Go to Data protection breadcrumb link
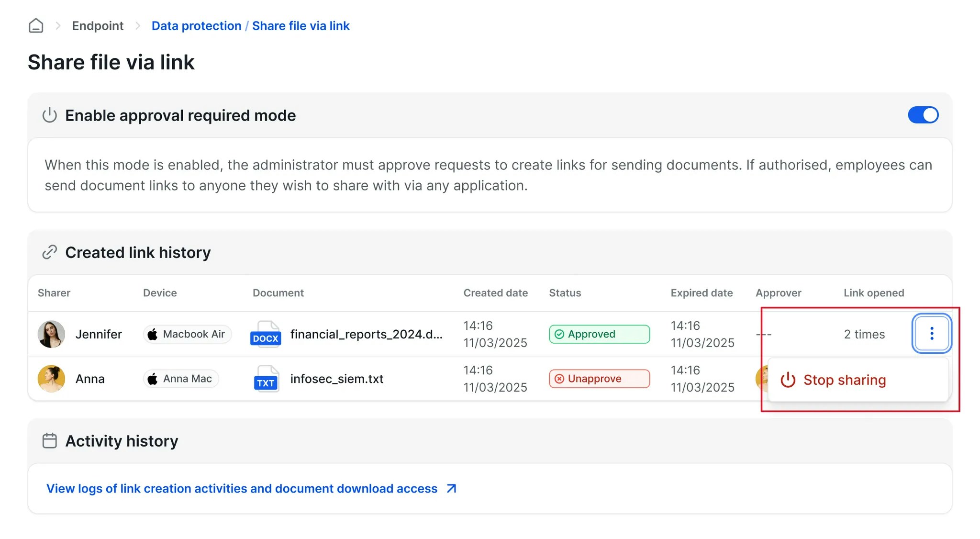980x539 pixels. click(196, 26)
